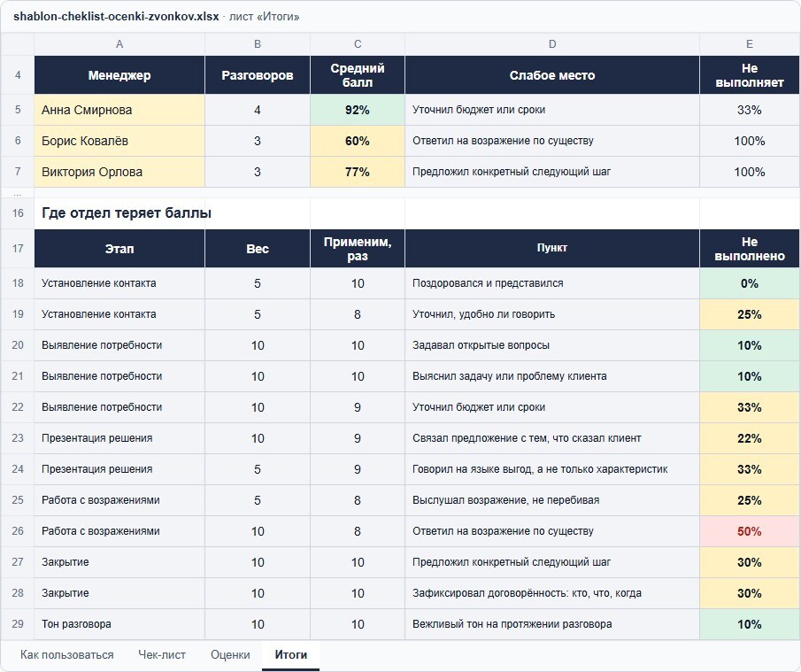Click the «Тон разговора» stage cell
This screenshot has height=672, width=801.
pyautogui.click(x=119, y=624)
